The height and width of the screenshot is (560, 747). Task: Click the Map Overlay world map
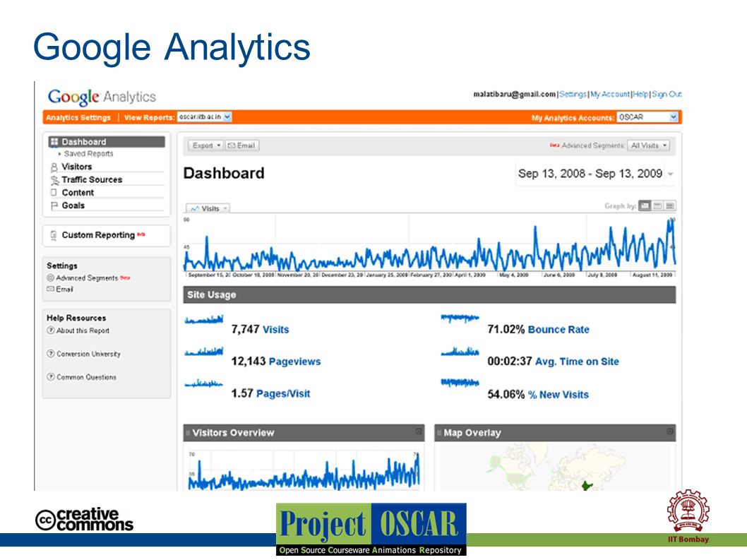pyautogui.click(x=555, y=467)
